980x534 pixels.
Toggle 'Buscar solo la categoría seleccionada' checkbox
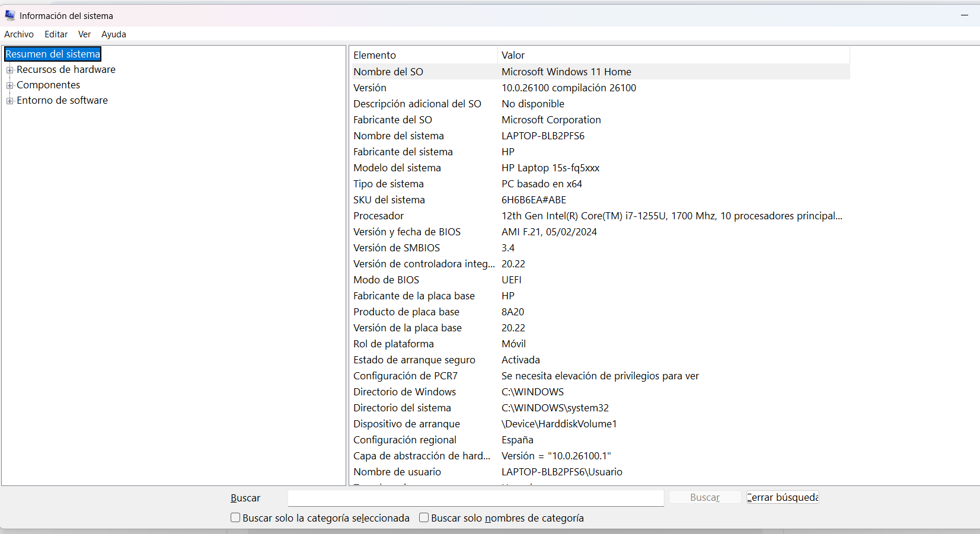point(235,517)
